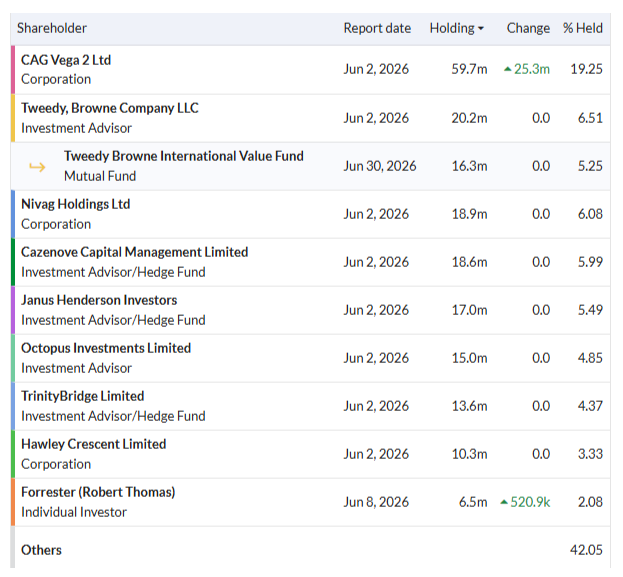Open Cazenove Capital Management Limited
This screenshot has width=623, height=577.
[x=134, y=252]
